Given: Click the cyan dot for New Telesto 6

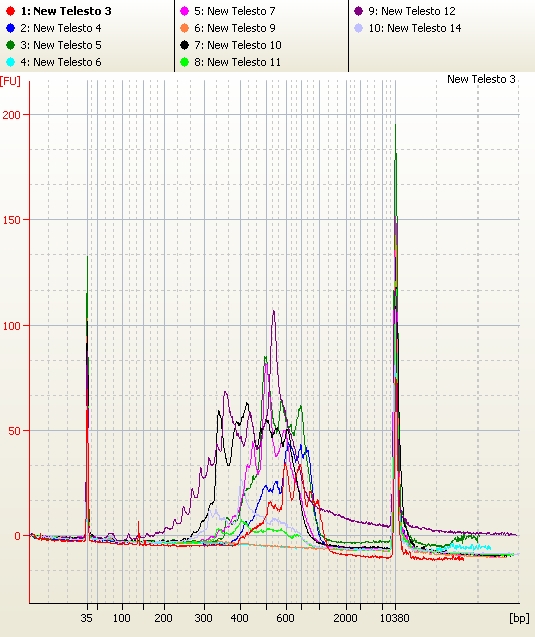Looking at the screenshot, I should 11,62.
